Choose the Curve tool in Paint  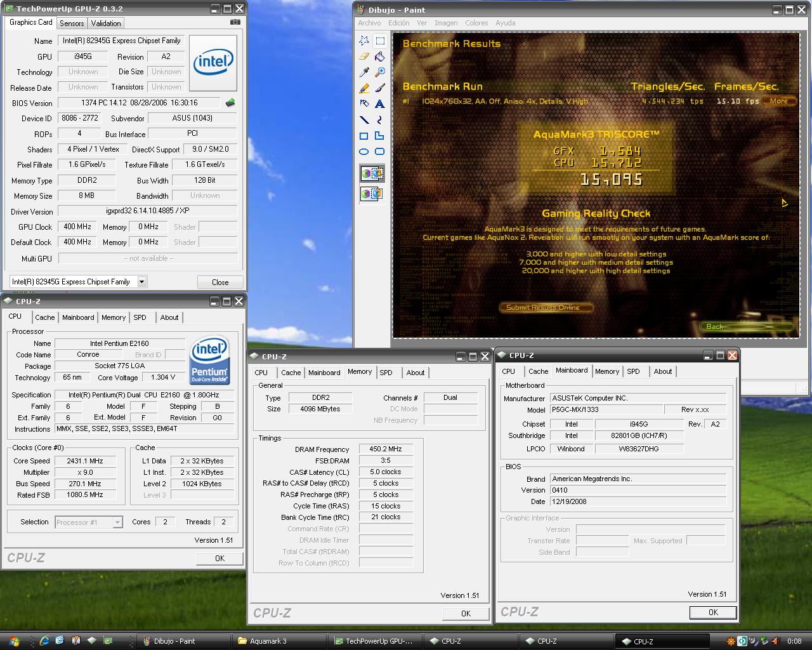click(x=379, y=119)
